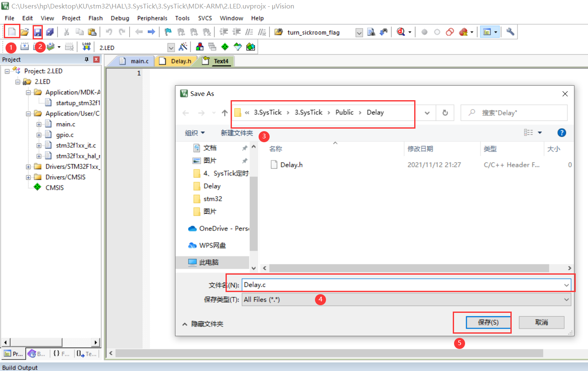Click the Open file folder icon

click(x=25, y=32)
